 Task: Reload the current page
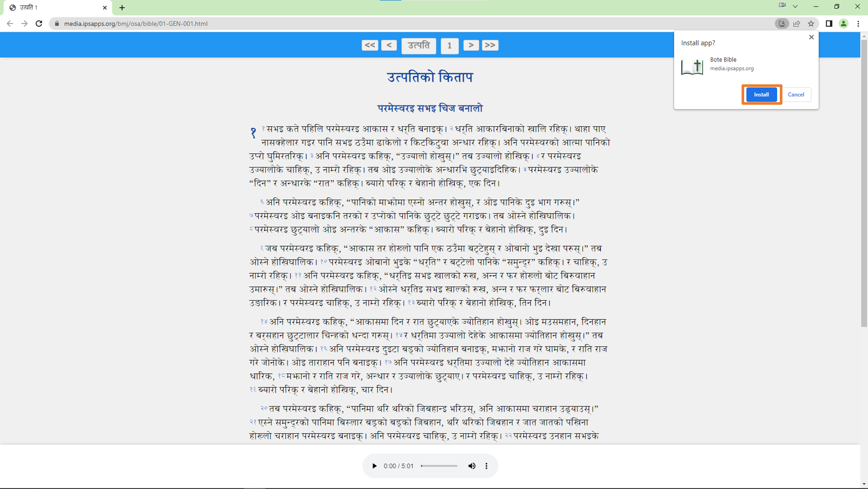coord(39,23)
